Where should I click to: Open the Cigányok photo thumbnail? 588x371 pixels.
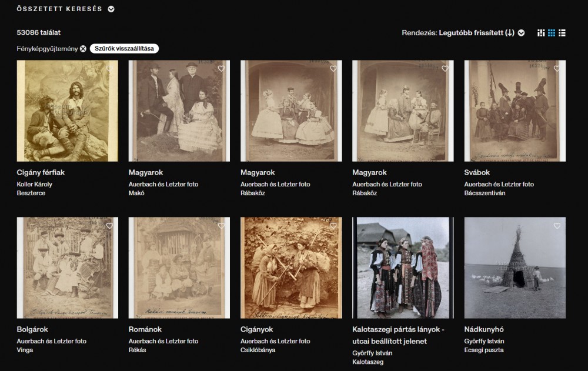click(x=291, y=268)
